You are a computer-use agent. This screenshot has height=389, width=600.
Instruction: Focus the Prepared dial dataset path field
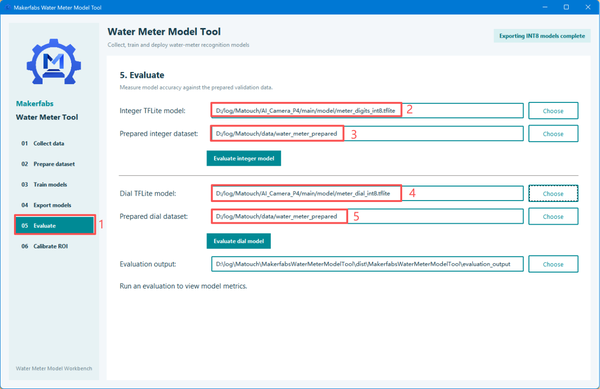coord(367,216)
